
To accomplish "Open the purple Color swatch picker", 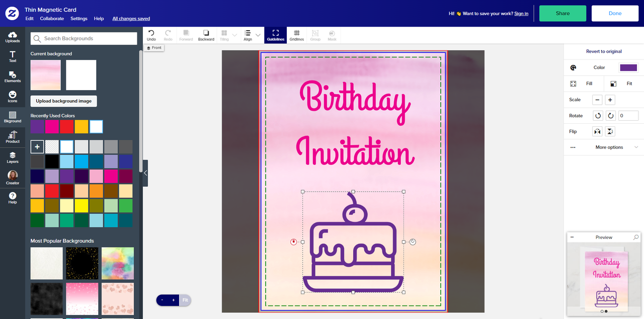I will (x=628, y=67).
